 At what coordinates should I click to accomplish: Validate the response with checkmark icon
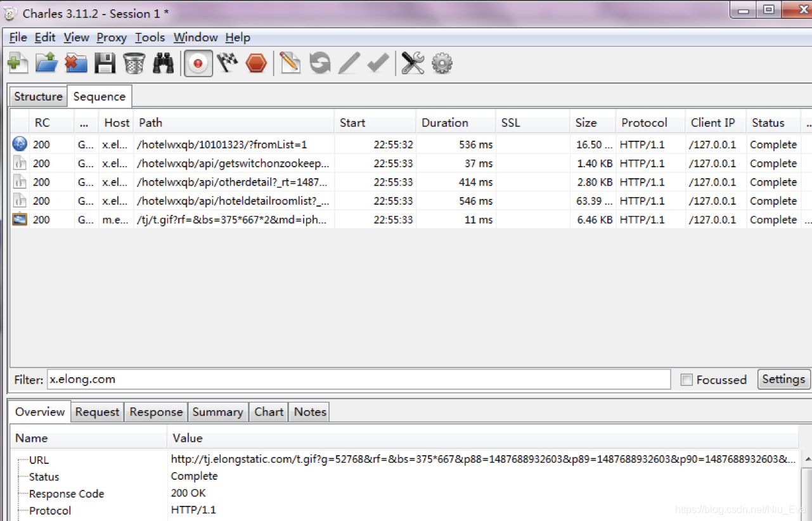[x=378, y=63]
